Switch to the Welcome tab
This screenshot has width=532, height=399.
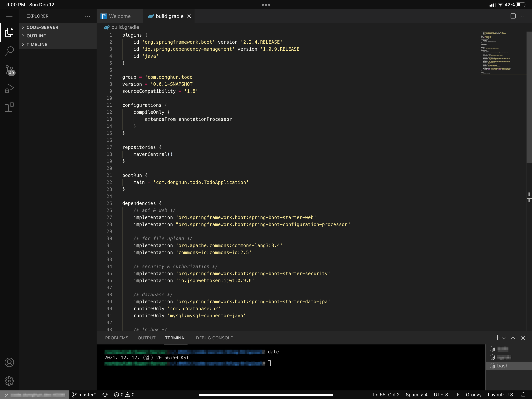coord(120,16)
